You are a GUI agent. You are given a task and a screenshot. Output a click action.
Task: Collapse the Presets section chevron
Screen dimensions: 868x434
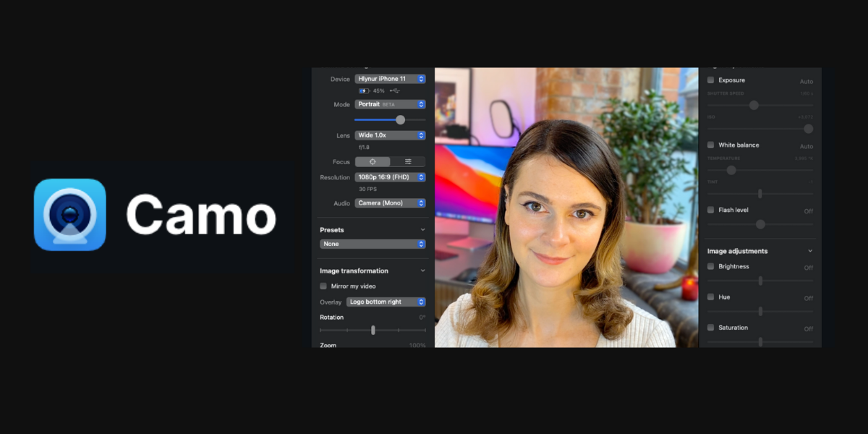click(x=422, y=230)
